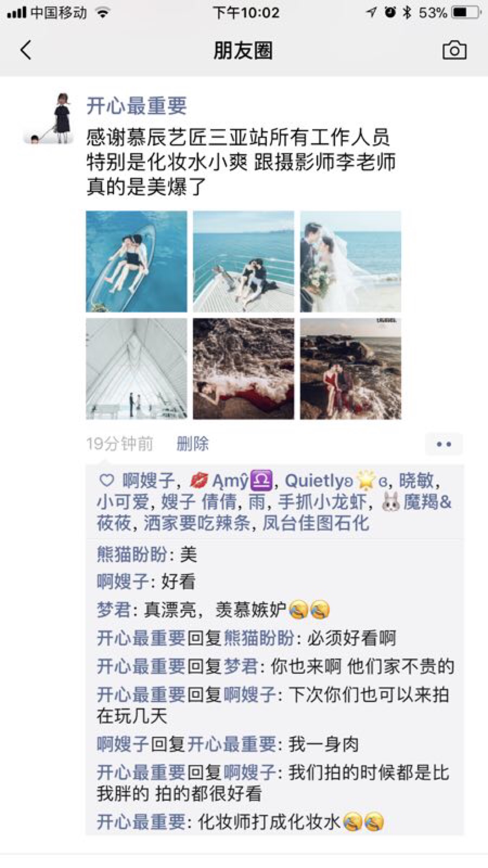
Task: Tap the two-dot like/comment menu button
Action: [444, 444]
